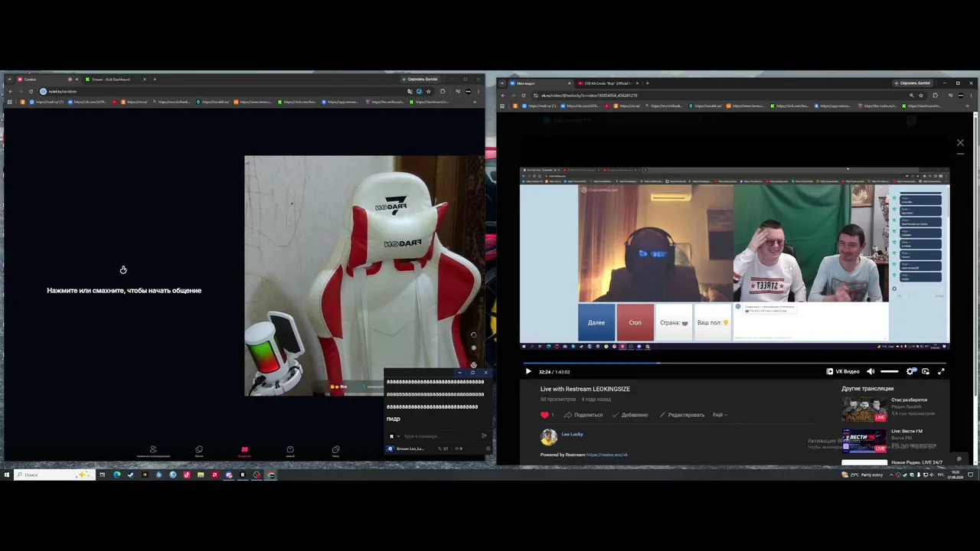Viewport: 980px width, 551px height.
Task: Open left browser three-dot menu
Action: (x=480, y=91)
